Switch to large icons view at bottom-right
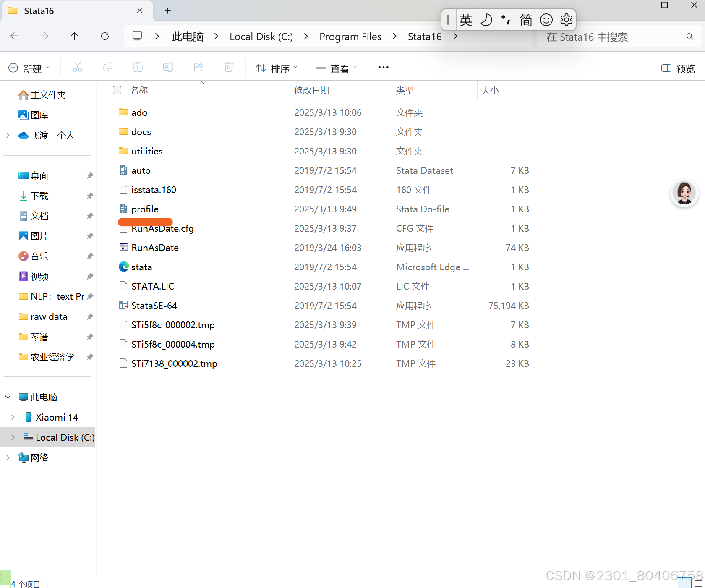This screenshot has width=705, height=588. click(699, 583)
